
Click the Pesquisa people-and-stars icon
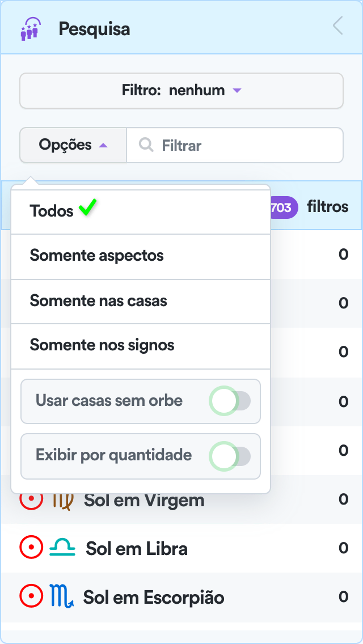pos(30,28)
